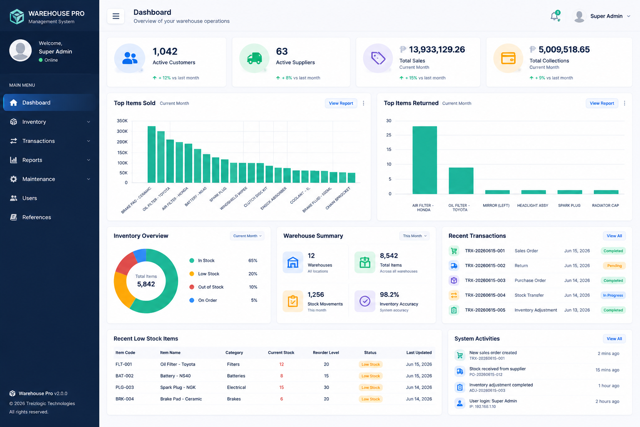Expand the Reports sidebar submenu
The height and width of the screenshot is (427, 640).
pyautogui.click(x=89, y=160)
